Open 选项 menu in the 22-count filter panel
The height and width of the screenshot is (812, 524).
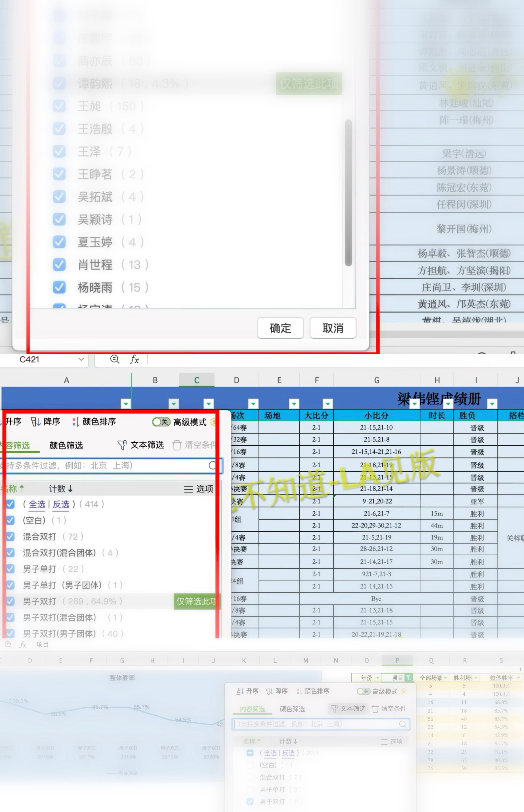click(x=391, y=741)
